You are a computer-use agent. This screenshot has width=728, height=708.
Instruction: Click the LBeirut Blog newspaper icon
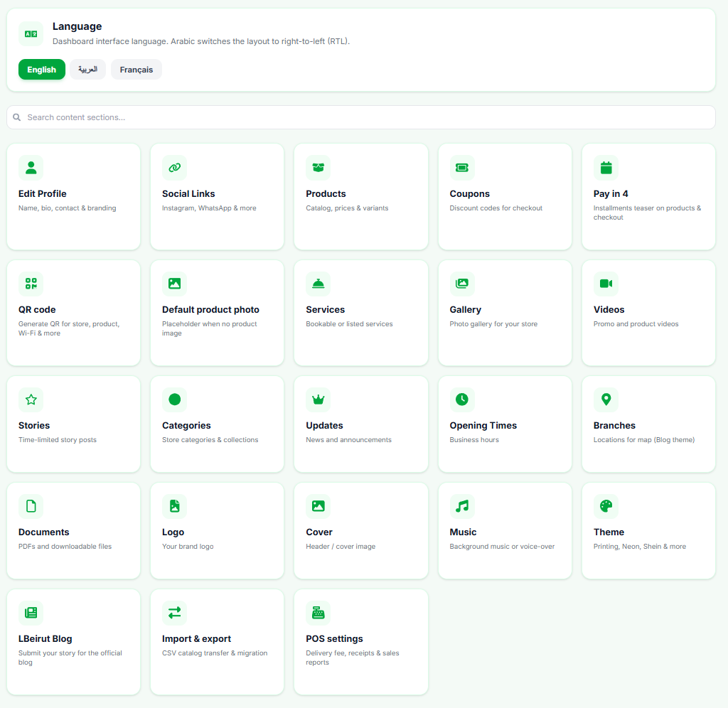point(31,613)
